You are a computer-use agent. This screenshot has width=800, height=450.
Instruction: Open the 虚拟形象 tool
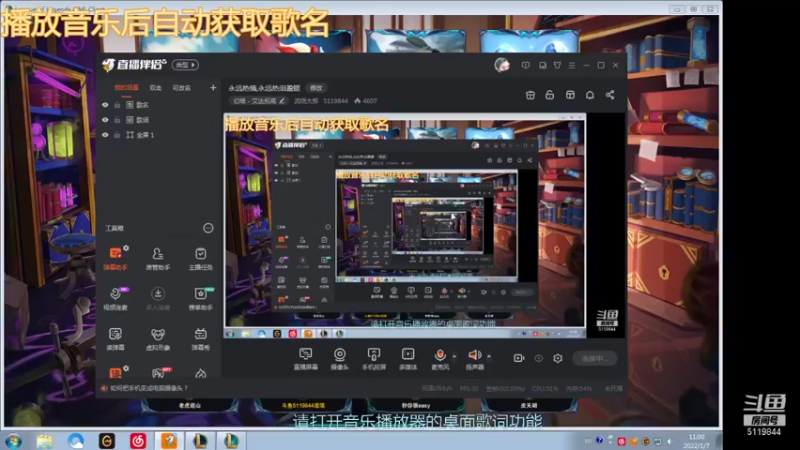tap(158, 338)
